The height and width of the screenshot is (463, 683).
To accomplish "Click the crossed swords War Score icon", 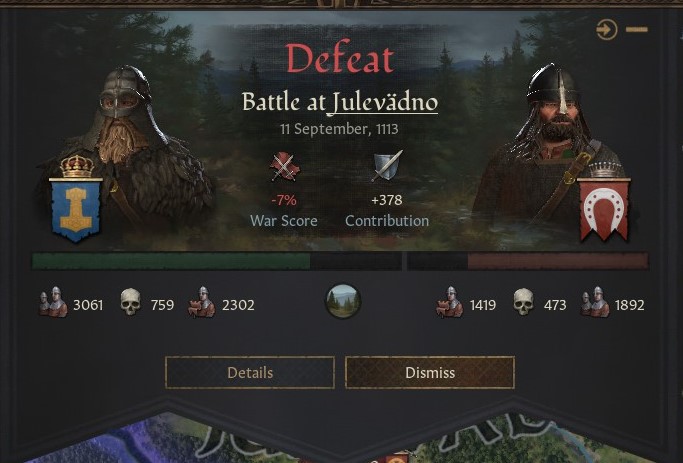I will (284, 166).
